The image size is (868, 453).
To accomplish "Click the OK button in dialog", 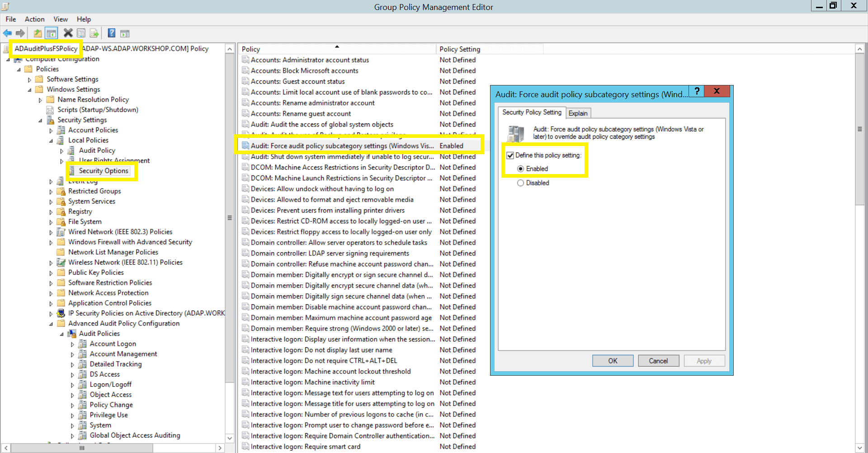I will tap(613, 361).
